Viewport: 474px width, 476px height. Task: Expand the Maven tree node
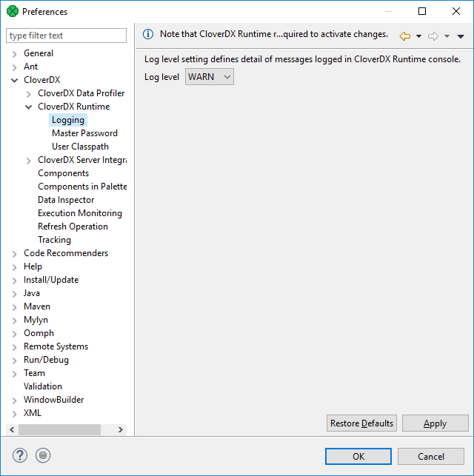[x=15, y=307]
